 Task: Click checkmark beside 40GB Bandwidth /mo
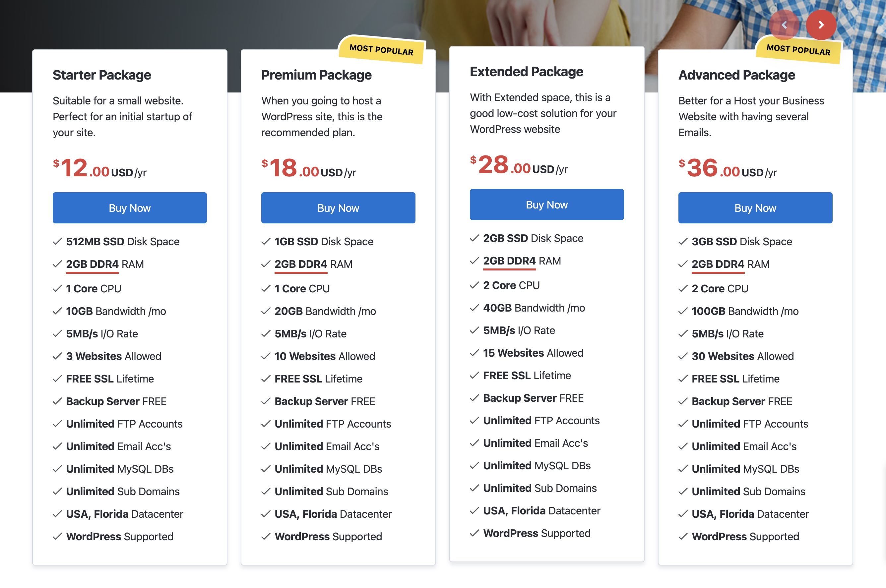[475, 308]
